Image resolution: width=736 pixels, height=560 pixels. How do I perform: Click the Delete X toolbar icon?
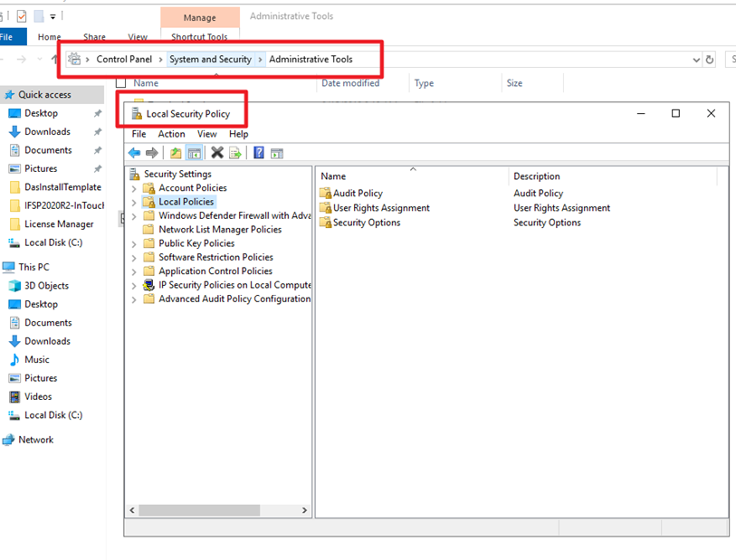[217, 152]
